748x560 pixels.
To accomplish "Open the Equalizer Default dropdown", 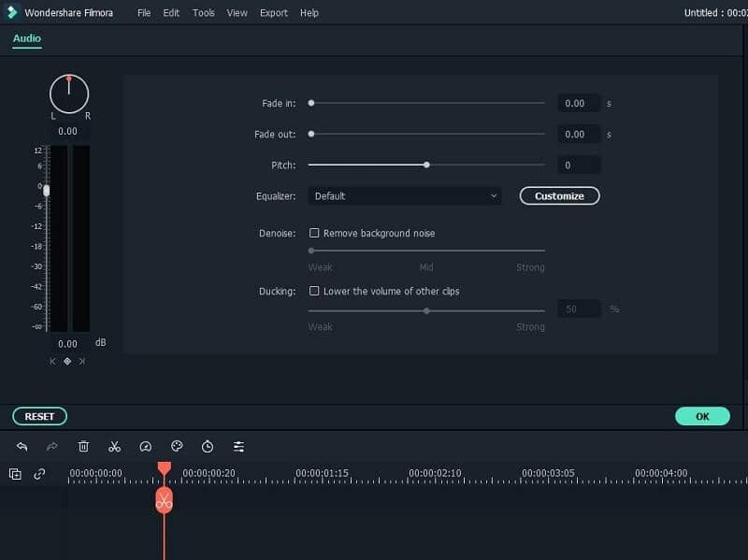I will pyautogui.click(x=405, y=195).
